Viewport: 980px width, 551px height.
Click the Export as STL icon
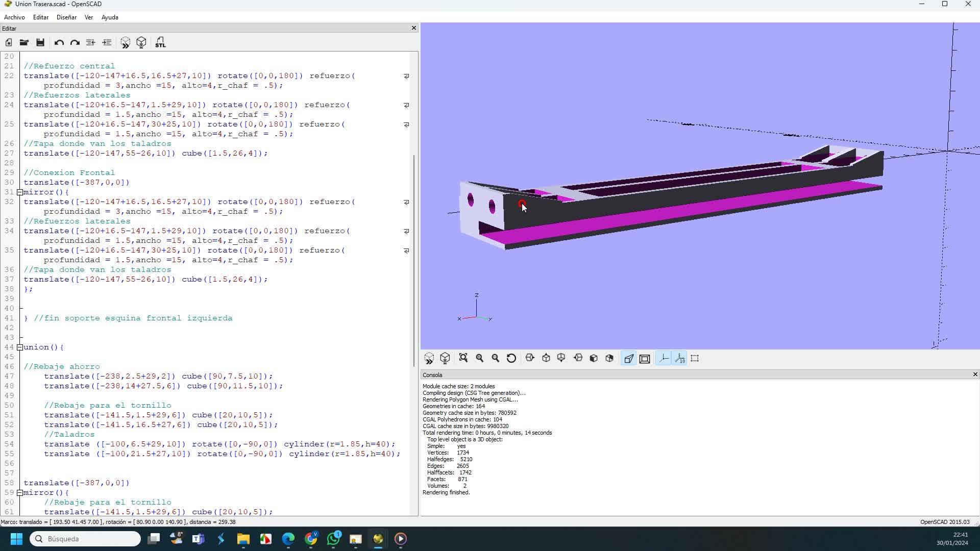coord(160,42)
